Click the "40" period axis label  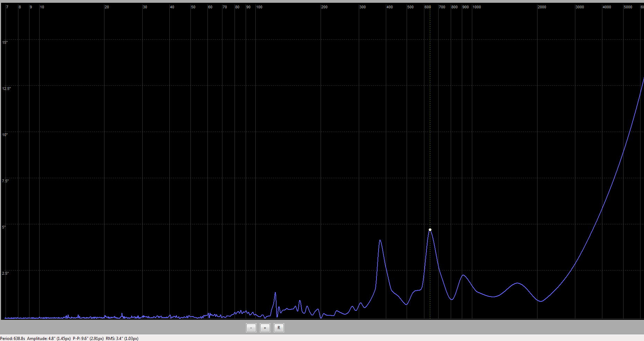pos(172,7)
